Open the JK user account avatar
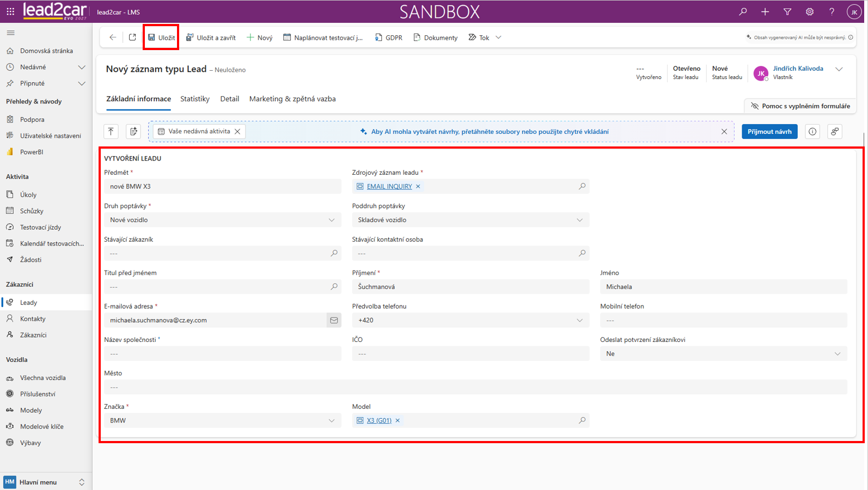The width and height of the screenshot is (868, 490). click(854, 12)
